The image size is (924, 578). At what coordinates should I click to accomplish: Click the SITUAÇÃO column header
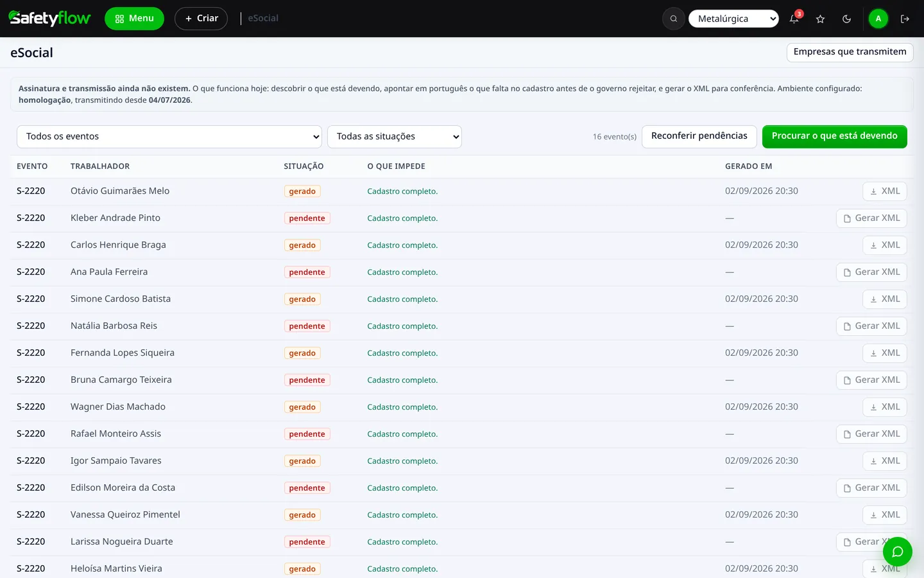click(x=304, y=166)
